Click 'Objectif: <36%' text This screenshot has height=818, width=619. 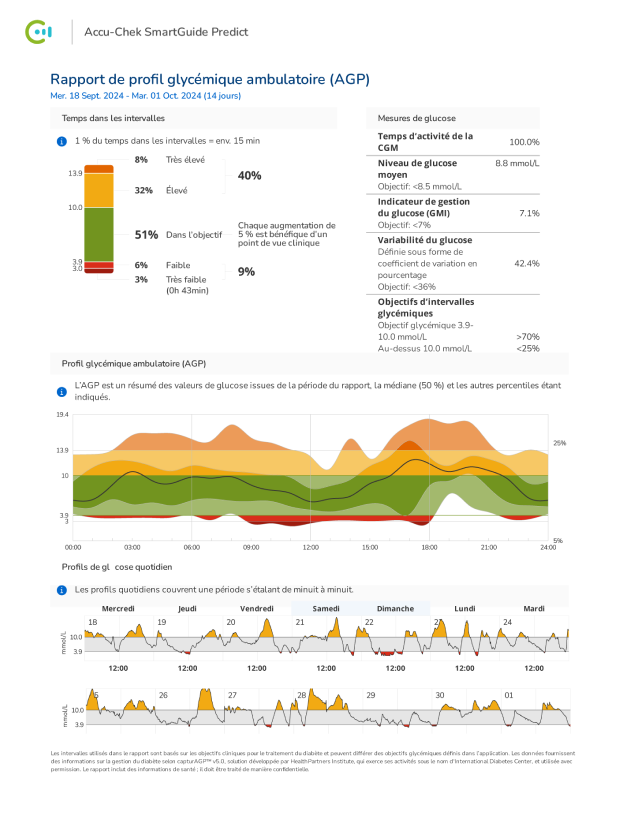(406, 286)
